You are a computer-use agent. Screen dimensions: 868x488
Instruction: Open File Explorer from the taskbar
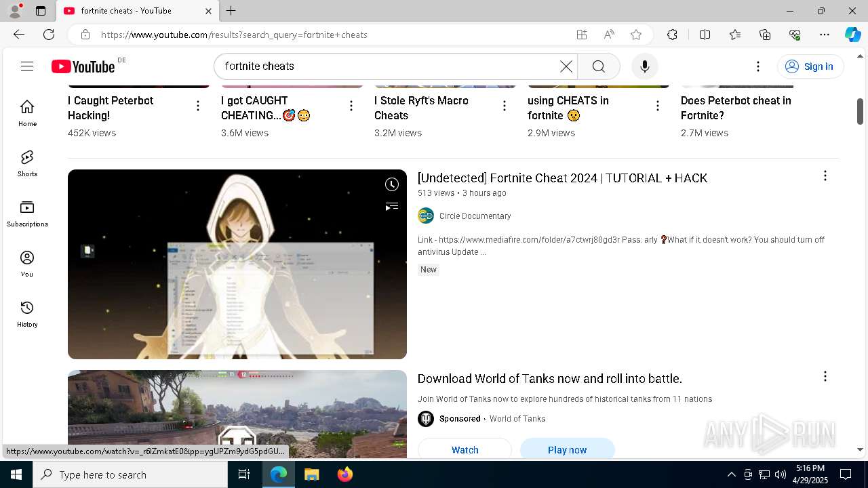311,474
